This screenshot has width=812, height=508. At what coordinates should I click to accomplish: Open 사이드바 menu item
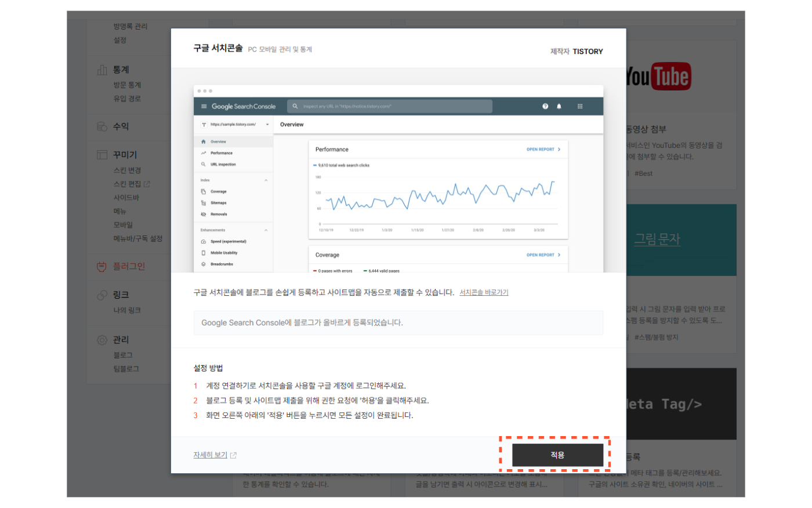(126, 198)
